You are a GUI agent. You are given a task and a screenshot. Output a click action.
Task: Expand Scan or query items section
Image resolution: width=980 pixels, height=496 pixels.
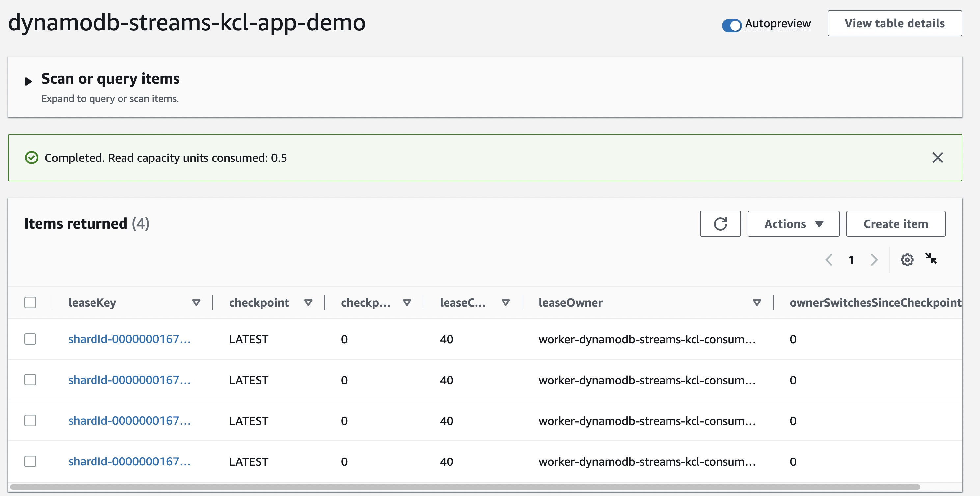coord(28,81)
